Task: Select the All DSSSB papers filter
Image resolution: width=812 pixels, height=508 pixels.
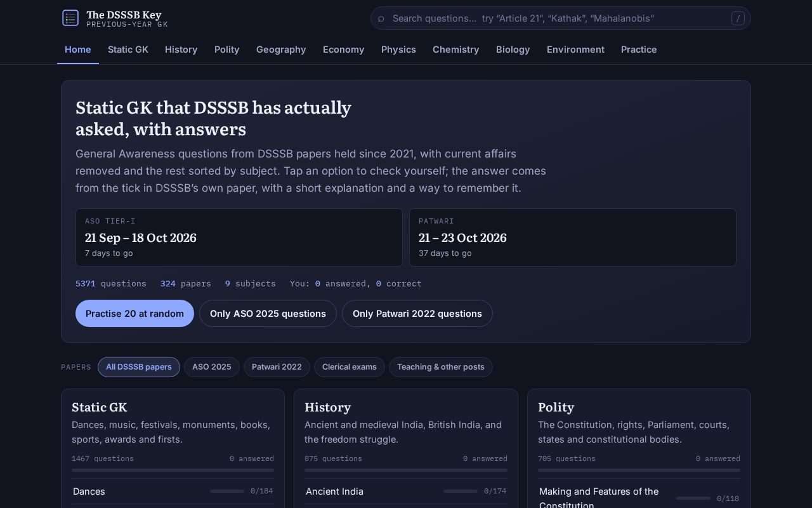Action: click(x=139, y=367)
